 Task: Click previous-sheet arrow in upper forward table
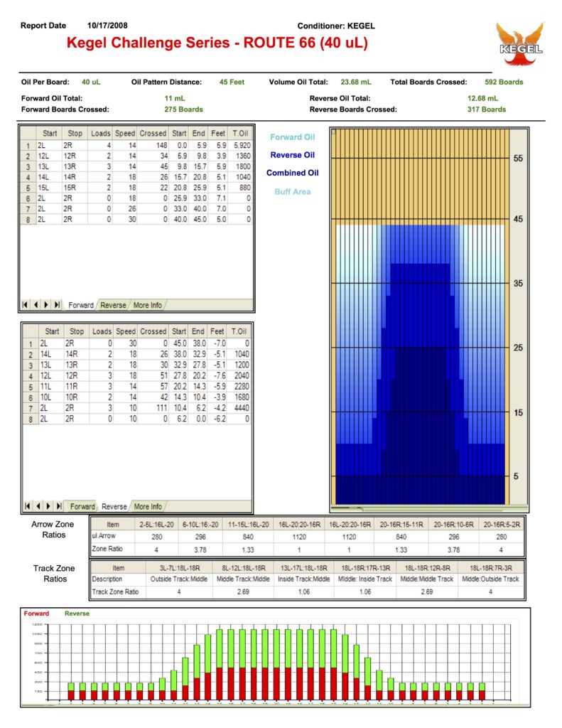click(36, 305)
